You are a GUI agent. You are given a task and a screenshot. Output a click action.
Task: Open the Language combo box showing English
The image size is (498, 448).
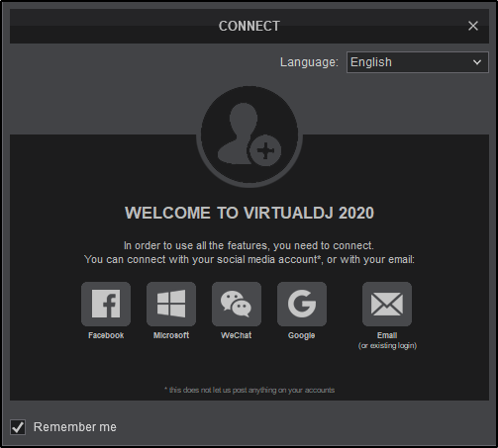click(418, 62)
